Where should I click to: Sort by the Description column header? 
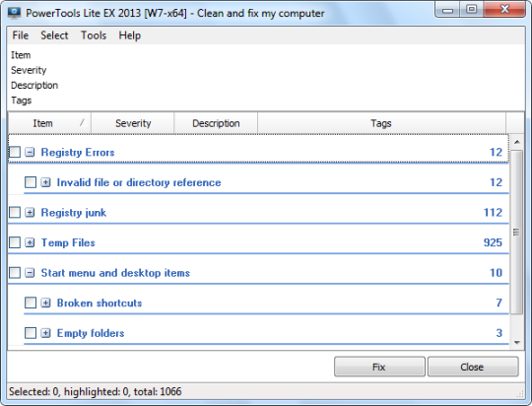click(x=216, y=123)
